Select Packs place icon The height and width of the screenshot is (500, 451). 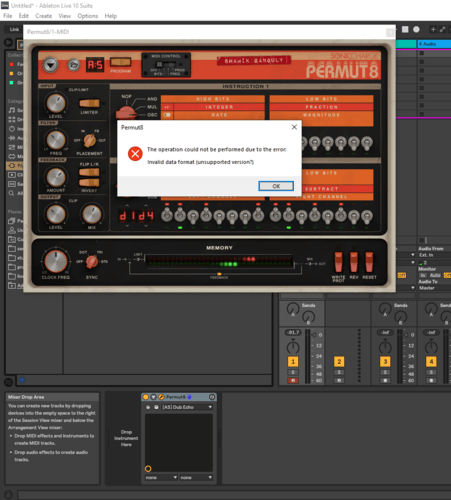coord(12,221)
